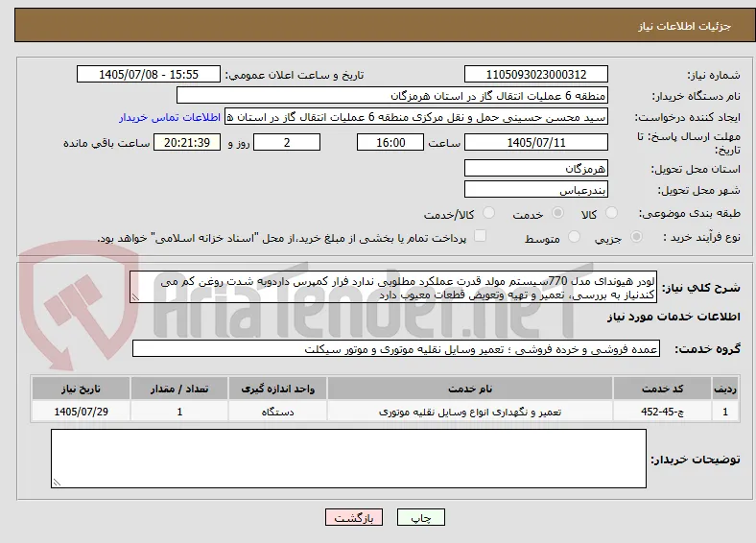Open the اطلاعات تماس خریدار link
Screen dimensions: 756x543
tap(170, 117)
